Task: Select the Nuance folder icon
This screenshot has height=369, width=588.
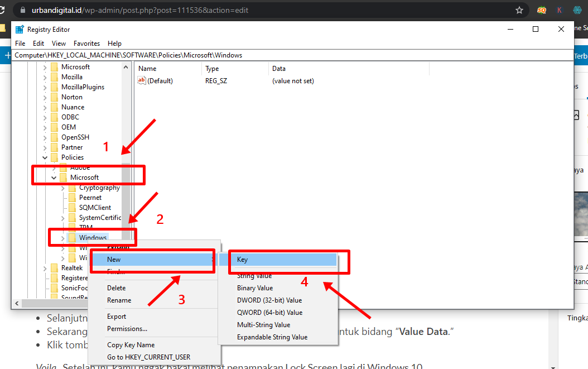Action: tap(54, 107)
